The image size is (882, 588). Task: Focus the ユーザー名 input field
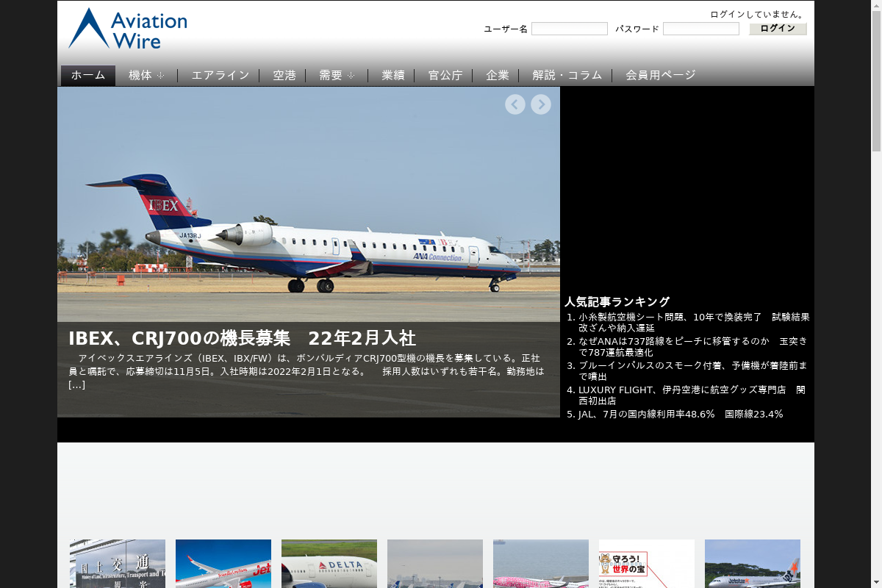(x=570, y=29)
